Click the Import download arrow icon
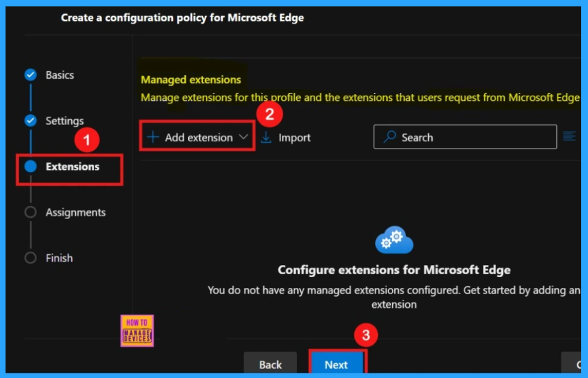 [266, 138]
